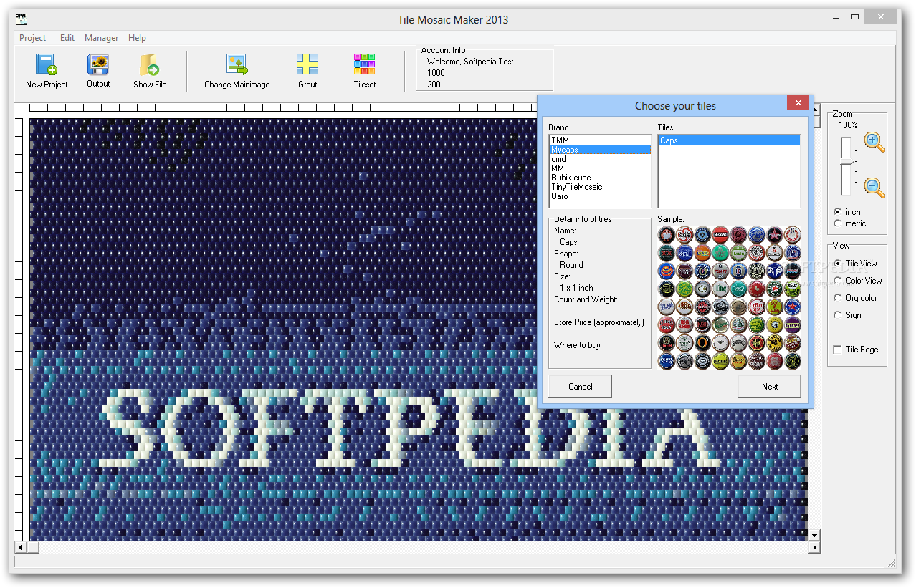Click the vertical scrollbar down arrow
This screenshot has width=916, height=588.
click(x=814, y=535)
